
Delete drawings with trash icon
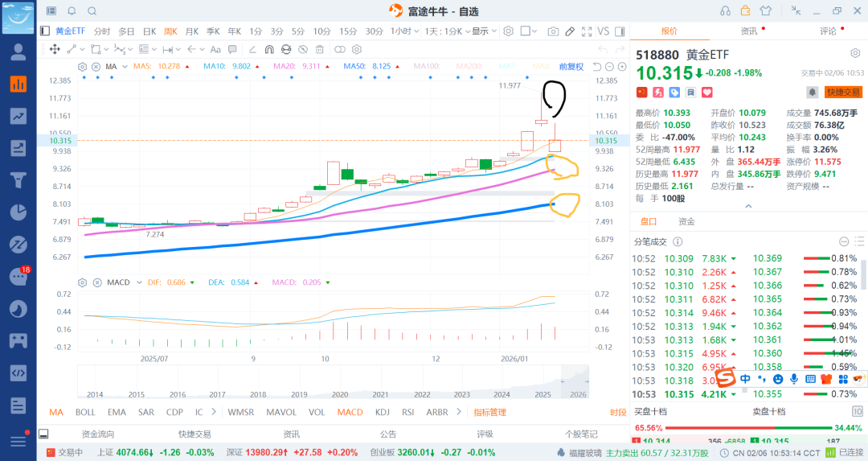point(319,49)
